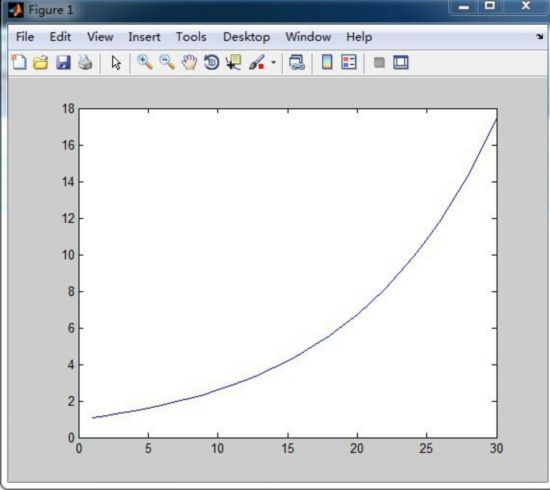Hide plot tools using the gray square icon
Viewport: 550px width, 490px height.
coord(379,63)
